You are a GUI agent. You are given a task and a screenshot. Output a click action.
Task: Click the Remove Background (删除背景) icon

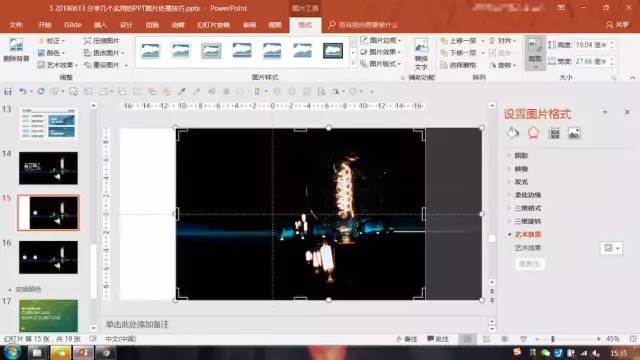[x=16, y=49]
